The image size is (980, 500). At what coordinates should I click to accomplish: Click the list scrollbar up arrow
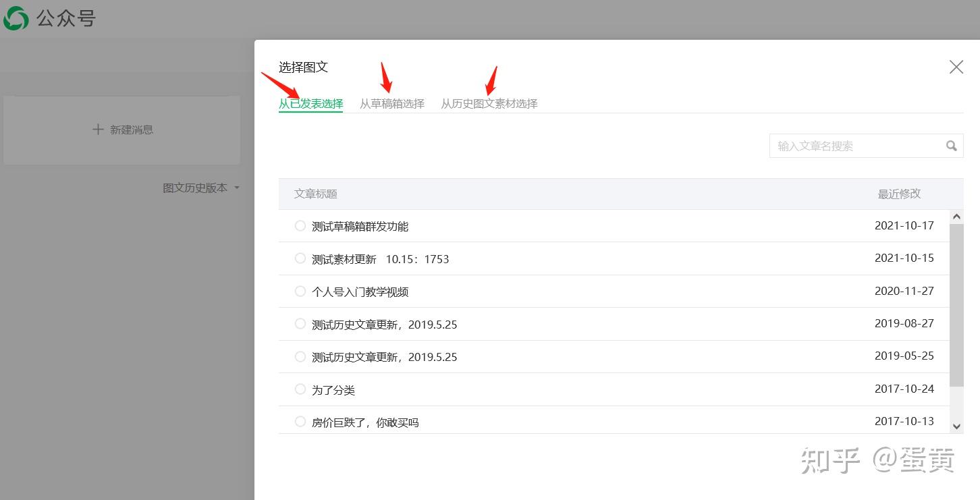956,217
